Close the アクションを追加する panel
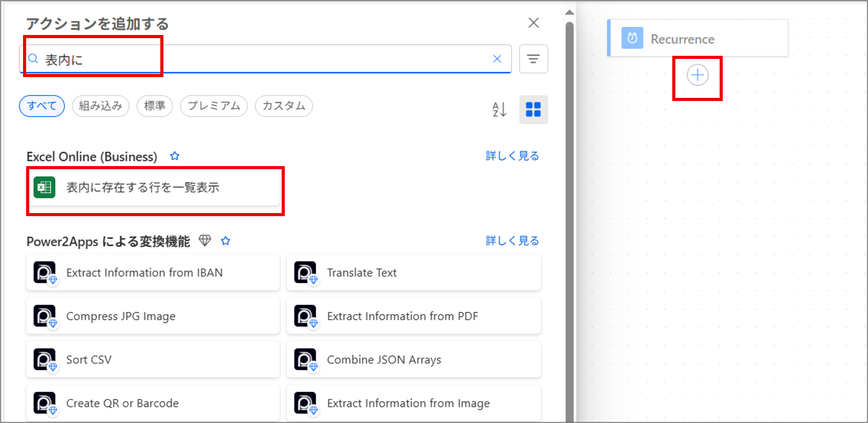Viewport: 868px width, 423px height. 533,23
